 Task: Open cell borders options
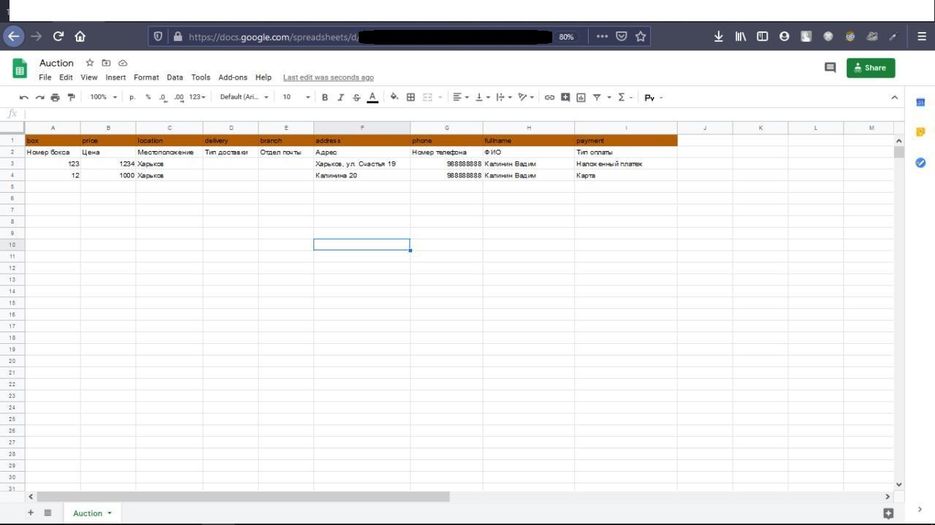tap(411, 97)
